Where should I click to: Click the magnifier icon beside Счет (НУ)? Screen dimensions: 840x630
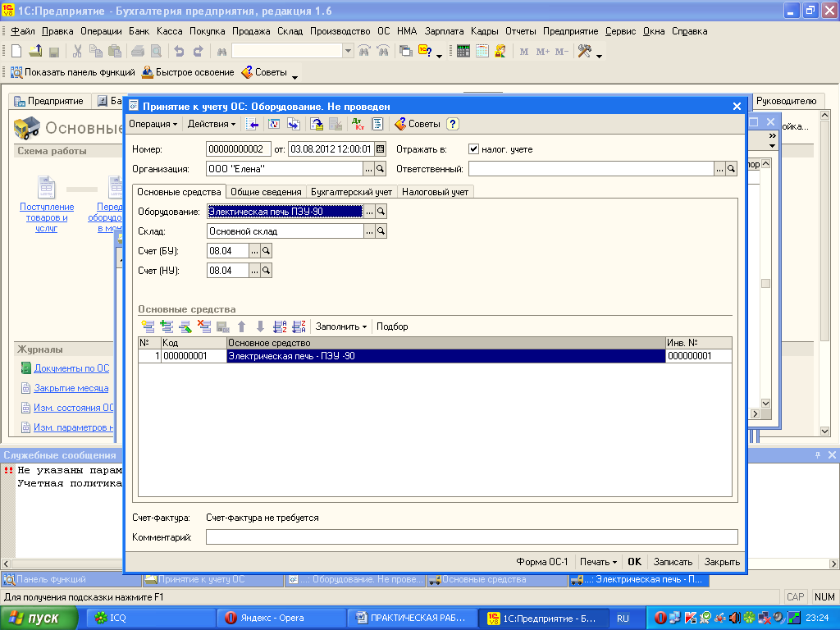266,271
